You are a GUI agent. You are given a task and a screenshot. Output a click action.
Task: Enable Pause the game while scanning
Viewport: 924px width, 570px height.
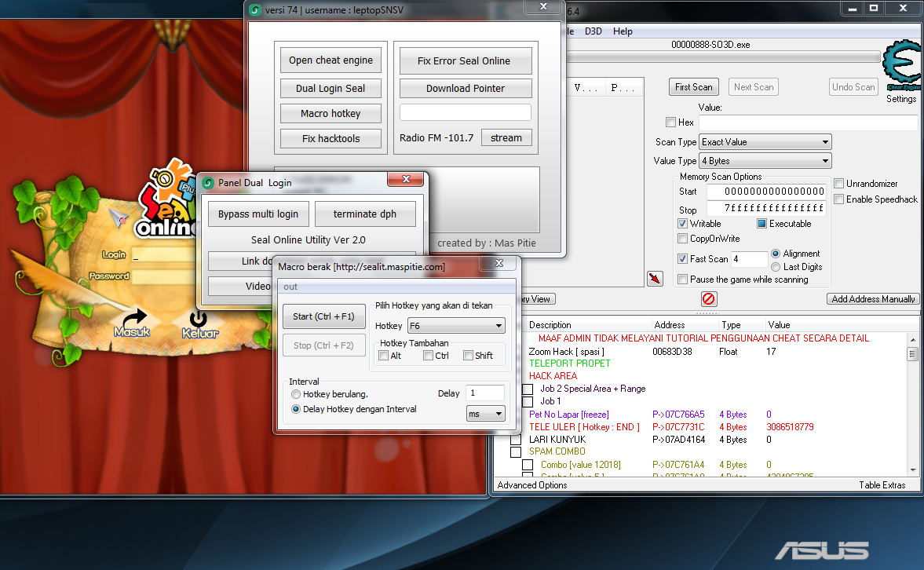[x=682, y=279]
